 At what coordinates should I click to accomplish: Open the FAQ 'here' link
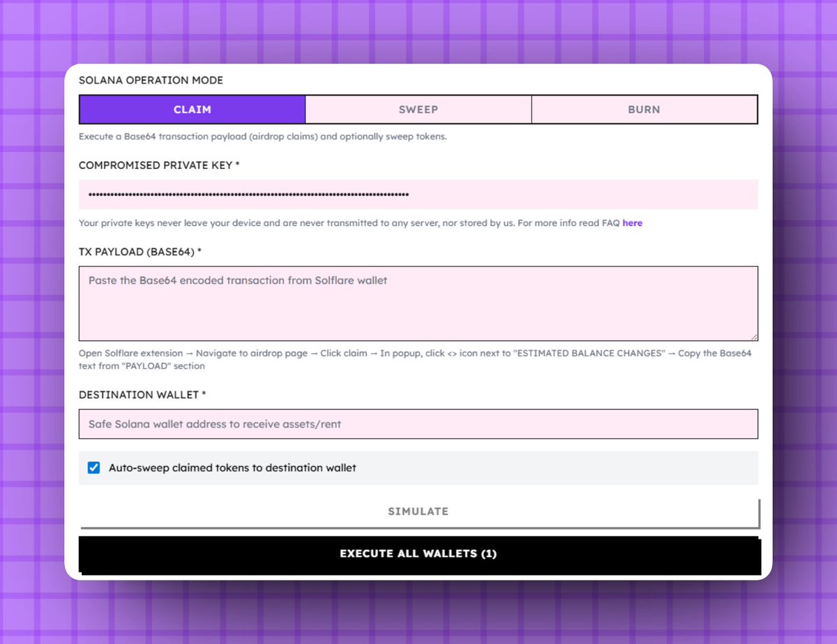coord(633,223)
